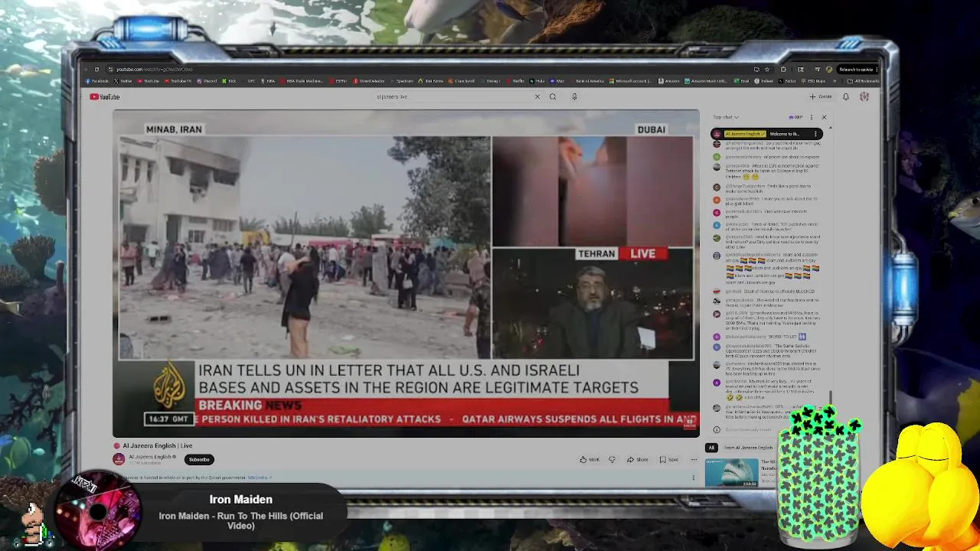
Task: Open the Amazon bookmark
Action: pyautogui.click(x=668, y=81)
